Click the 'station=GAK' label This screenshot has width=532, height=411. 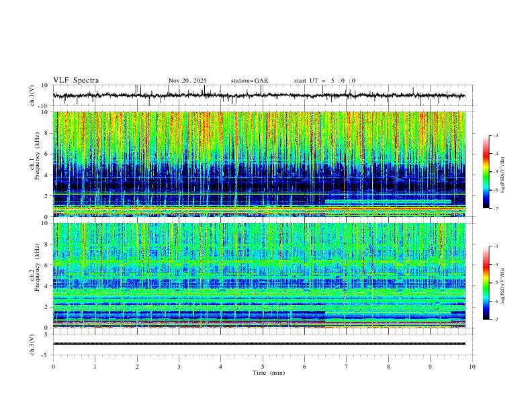pos(250,81)
